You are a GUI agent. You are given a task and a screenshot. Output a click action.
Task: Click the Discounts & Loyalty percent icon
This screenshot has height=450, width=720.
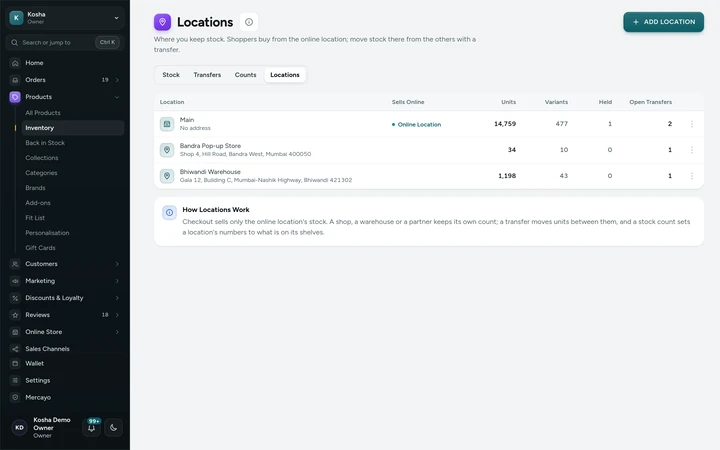click(x=15, y=298)
